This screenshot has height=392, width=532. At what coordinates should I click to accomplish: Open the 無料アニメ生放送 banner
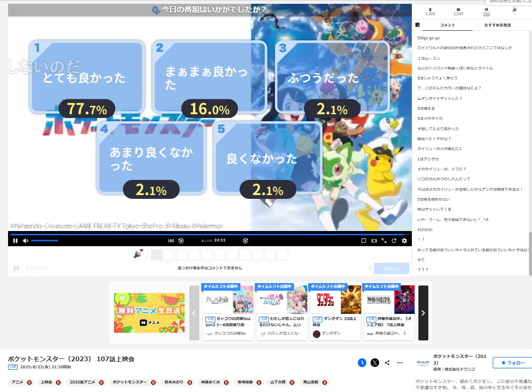tap(149, 313)
